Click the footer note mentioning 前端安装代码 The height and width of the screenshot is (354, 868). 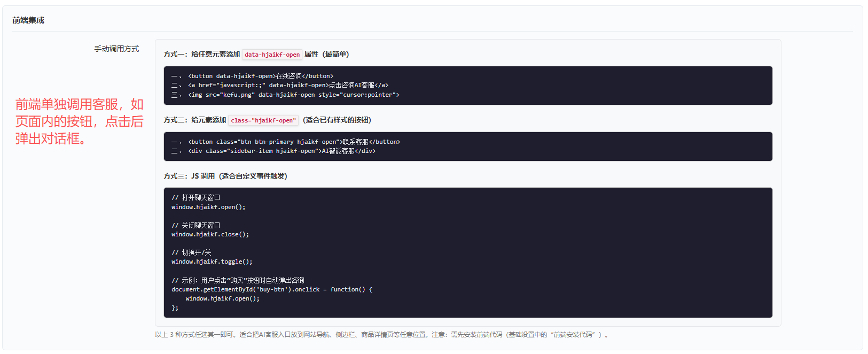tap(381, 335)
